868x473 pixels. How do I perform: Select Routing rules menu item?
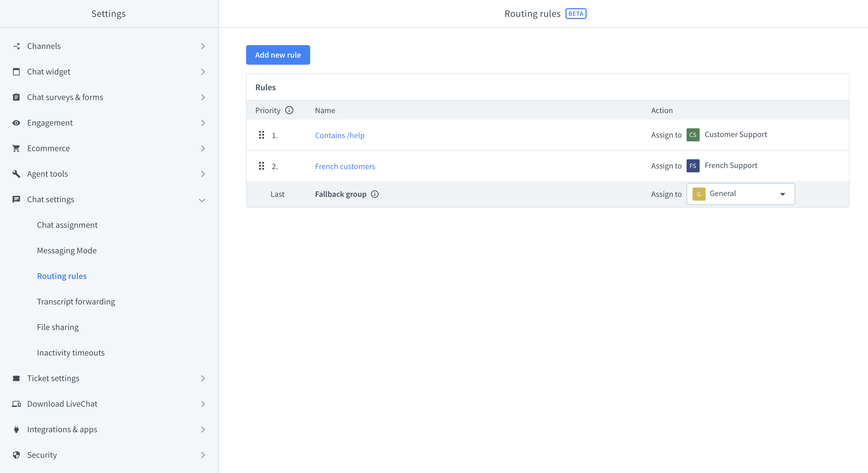point(62,276)
